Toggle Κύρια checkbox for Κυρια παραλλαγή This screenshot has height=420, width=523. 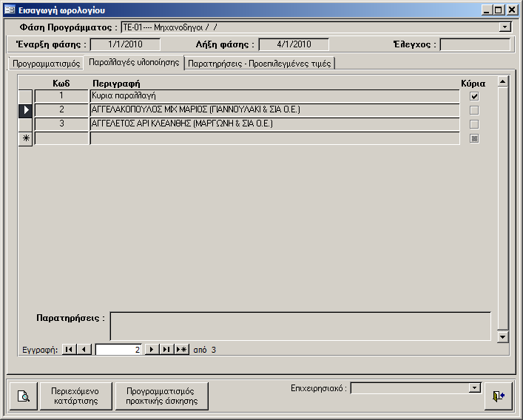(x=474, y=96)
